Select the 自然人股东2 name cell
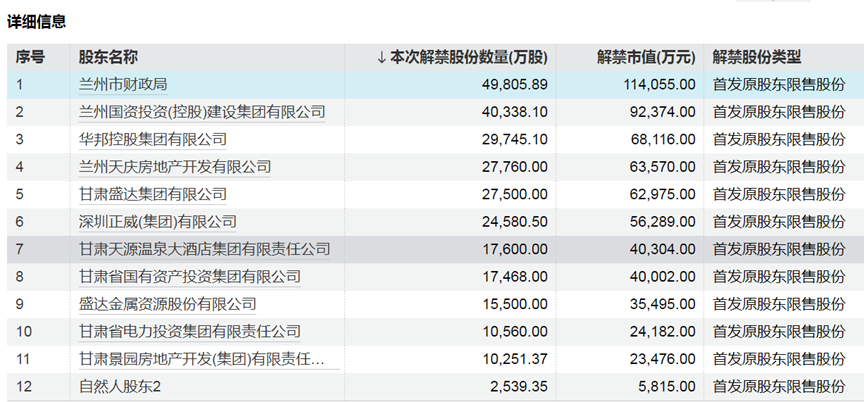Image resolution: width=864 pixels, height=402 pixels. pyautogui.click(x=120, y=387)
